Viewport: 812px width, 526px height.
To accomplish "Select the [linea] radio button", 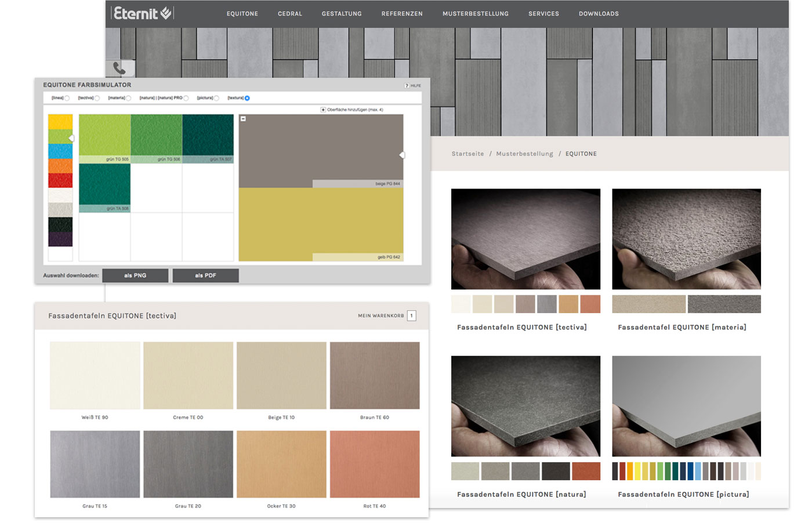I will (67, 98).
